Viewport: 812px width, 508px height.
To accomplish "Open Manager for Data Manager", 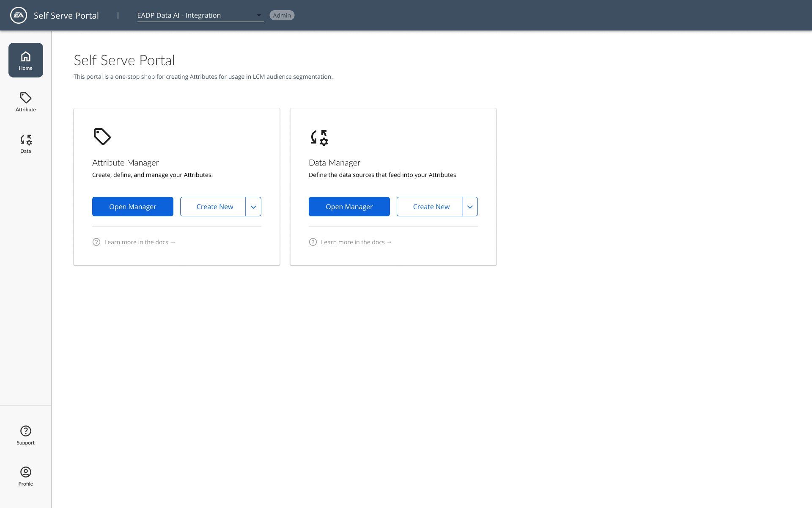I will 349,207.
